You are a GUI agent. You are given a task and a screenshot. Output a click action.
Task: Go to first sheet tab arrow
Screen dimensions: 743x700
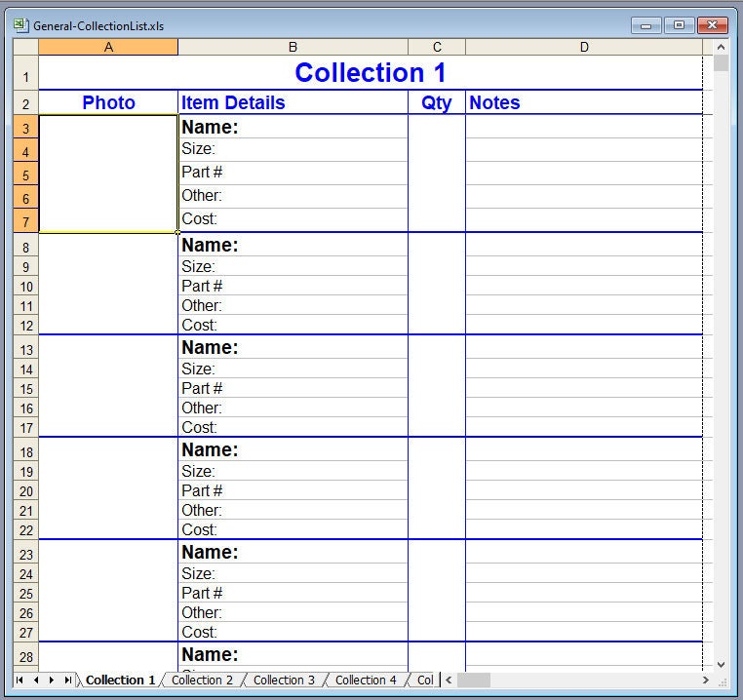(x=20, y=681)
